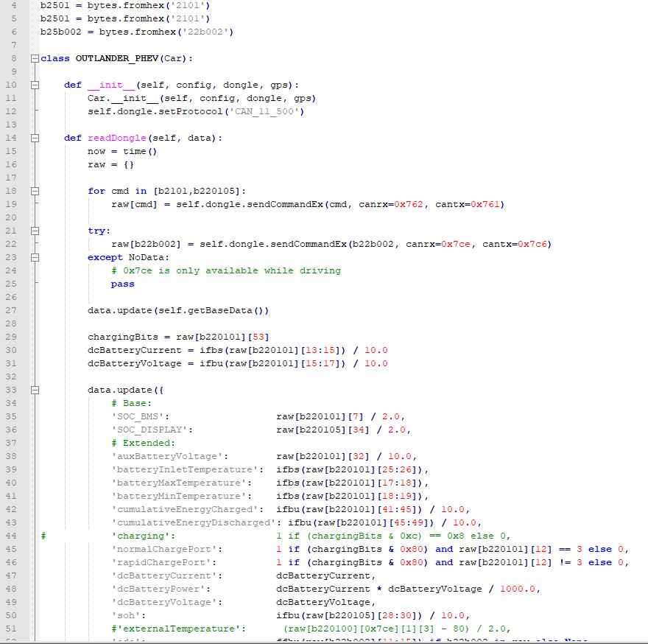The width and height of the screenshot is (648, 644).
Task: Click line number 4 in the margin
Action: point(14,5)
